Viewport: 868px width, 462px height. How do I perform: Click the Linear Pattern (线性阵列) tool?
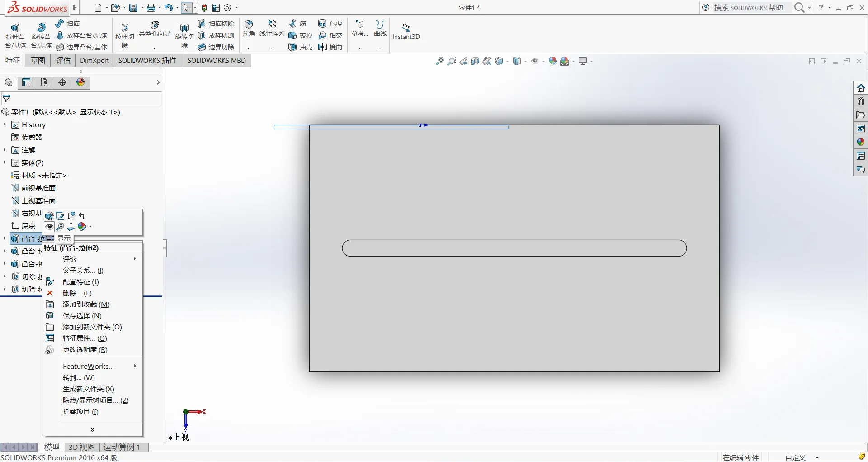click(x=272, y=29)
